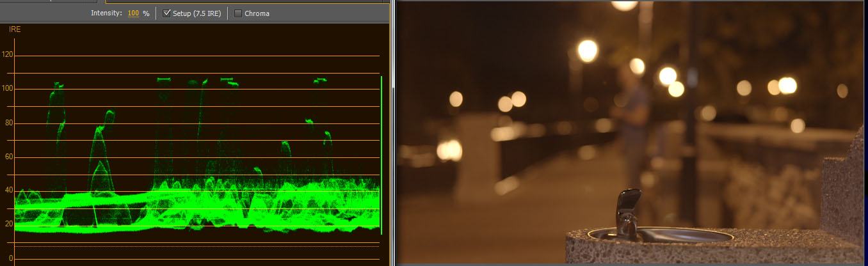The image size is (868, 266).
Task: Click the Intensity label text
Action: click(106, 13)
